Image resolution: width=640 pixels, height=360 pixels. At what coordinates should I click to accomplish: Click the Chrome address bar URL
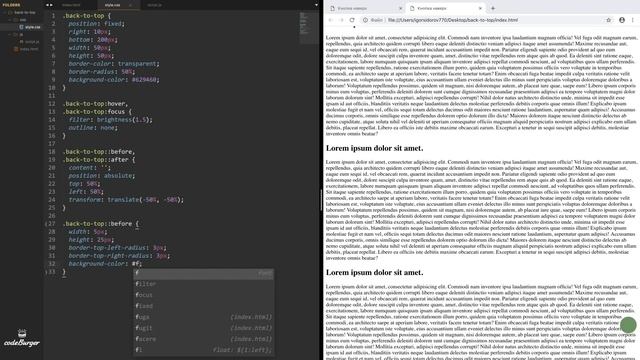[453, 20]
